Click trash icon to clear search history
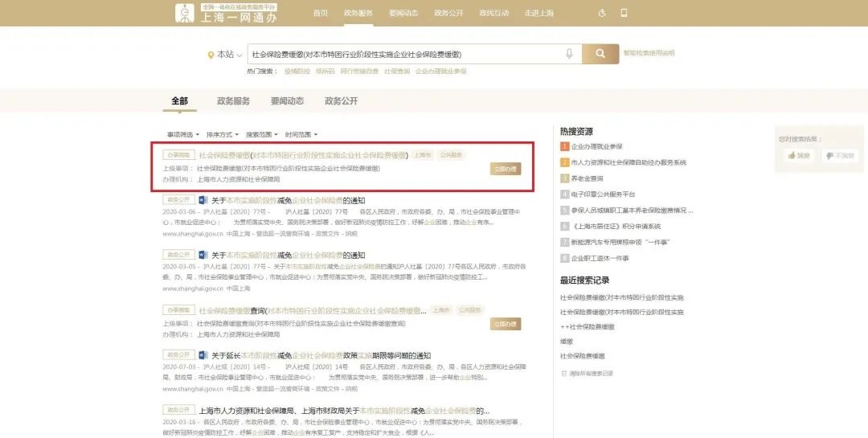Image resolution: width=868 pixels, height=438 pixels. tap(563, 373)
